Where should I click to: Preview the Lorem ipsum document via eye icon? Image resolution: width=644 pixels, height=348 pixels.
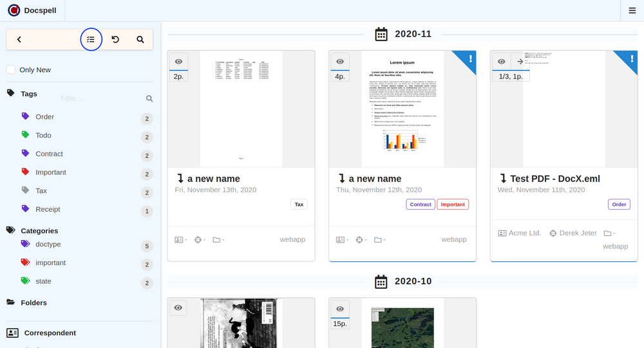pyautogui.click(x=340, y=62)
